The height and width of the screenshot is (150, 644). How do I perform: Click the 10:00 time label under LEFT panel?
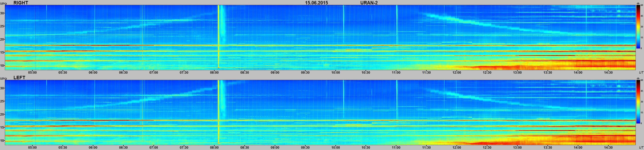336,147
